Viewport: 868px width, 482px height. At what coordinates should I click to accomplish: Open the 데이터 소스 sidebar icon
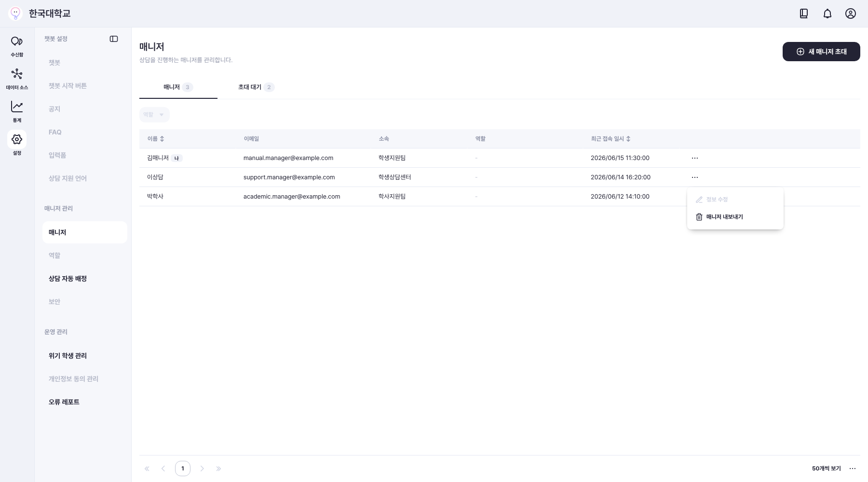(17, 79)
